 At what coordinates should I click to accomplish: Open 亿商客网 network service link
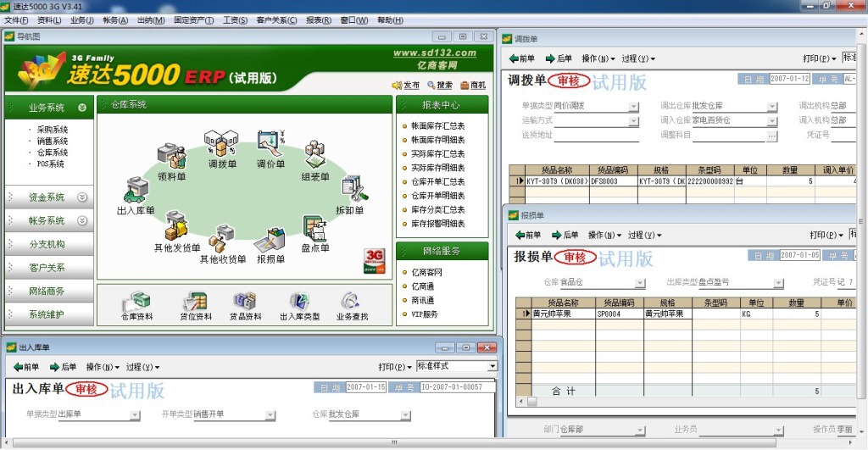click(427, 272)
